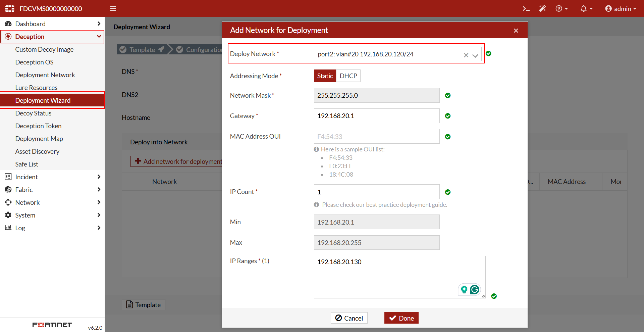644x332 pixels.
Task: Open System via its gear icon
Action: 8,215
